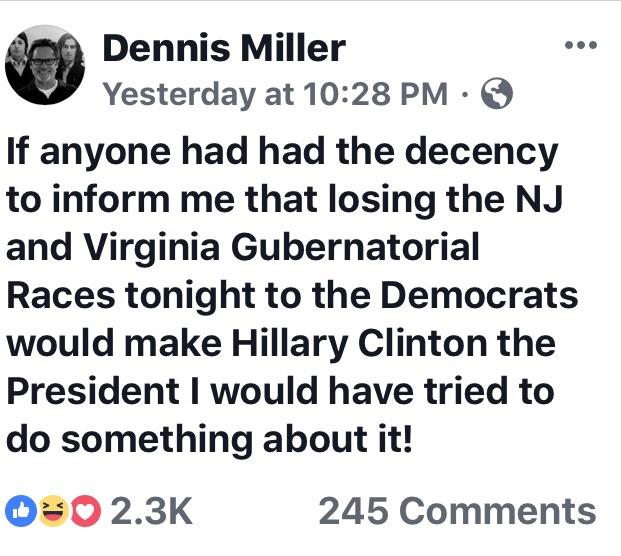The width and height of the screenshot is (621, 556).
Task: Click the word Races in the post
Action: pyautogui.click(x=61, y=295)
